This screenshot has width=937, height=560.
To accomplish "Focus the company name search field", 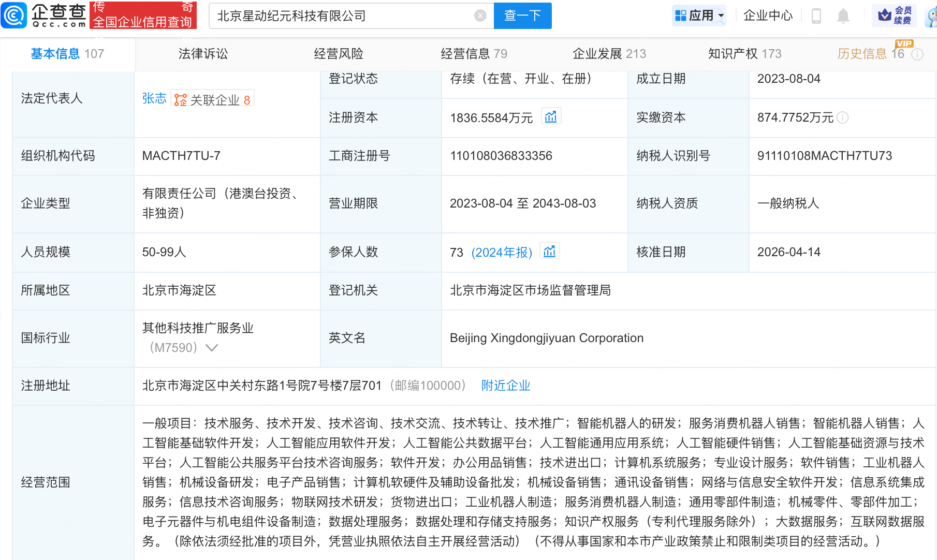I will tap(342, 16).
